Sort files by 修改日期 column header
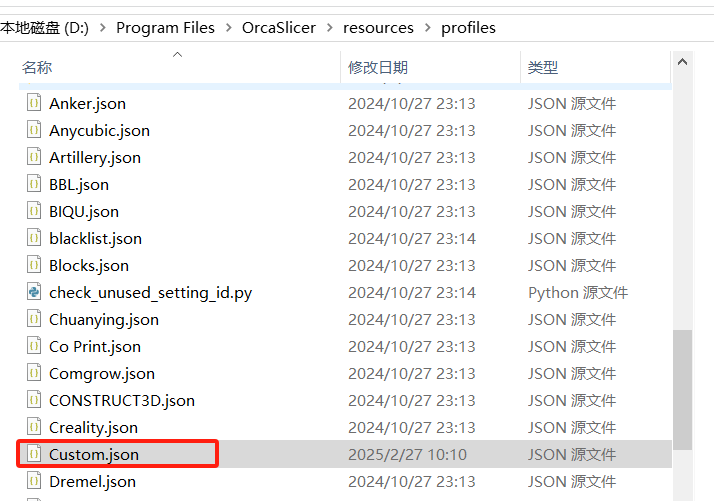This screenshot has width=714, height=501. (377, 68)
